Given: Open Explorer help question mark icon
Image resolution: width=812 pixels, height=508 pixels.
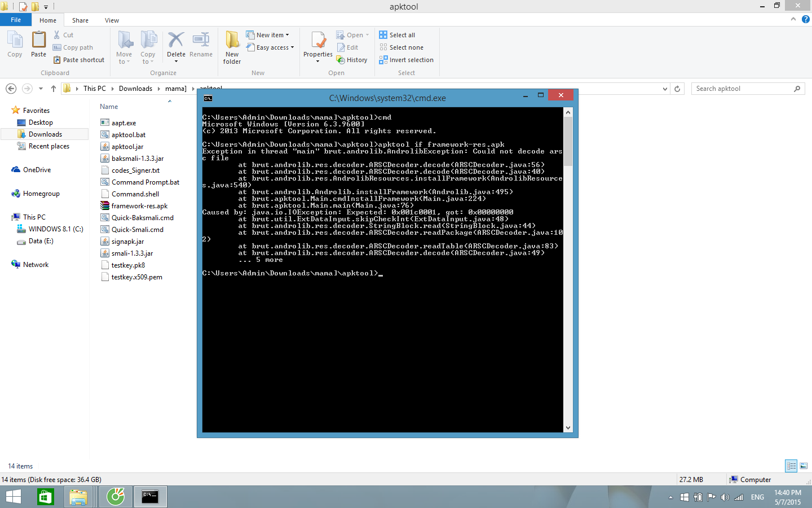Looking at the screenshot, I should [805, 19].
